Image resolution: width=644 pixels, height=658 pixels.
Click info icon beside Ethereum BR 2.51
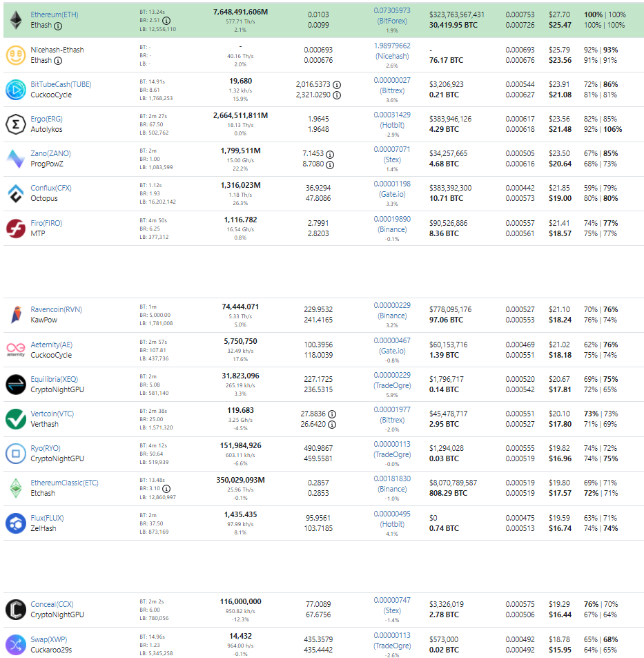click(166, 21)
